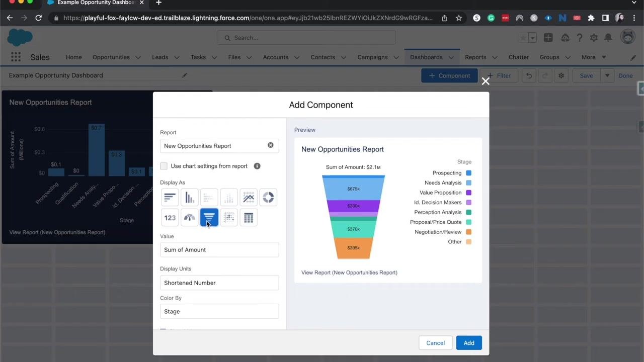The height and width of the screenshot is (362, 644).
Task: Open the Color By Stage dropdown
Action: tap(219, 311)
